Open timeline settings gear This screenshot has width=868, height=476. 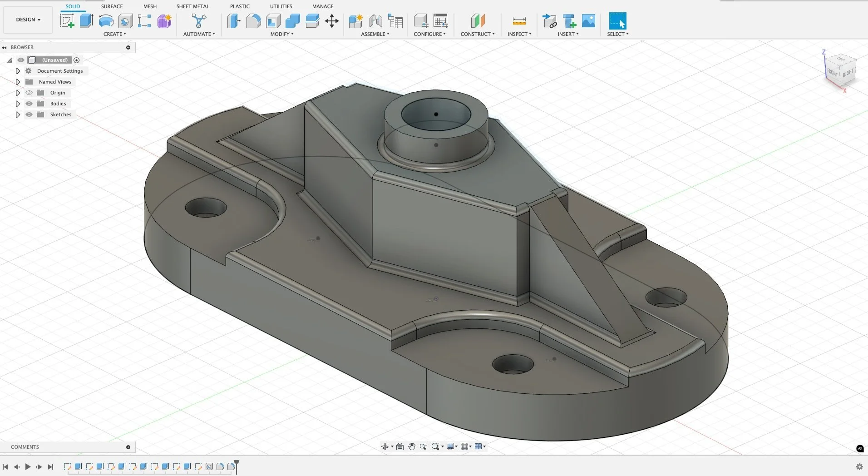tap(859, 466)
